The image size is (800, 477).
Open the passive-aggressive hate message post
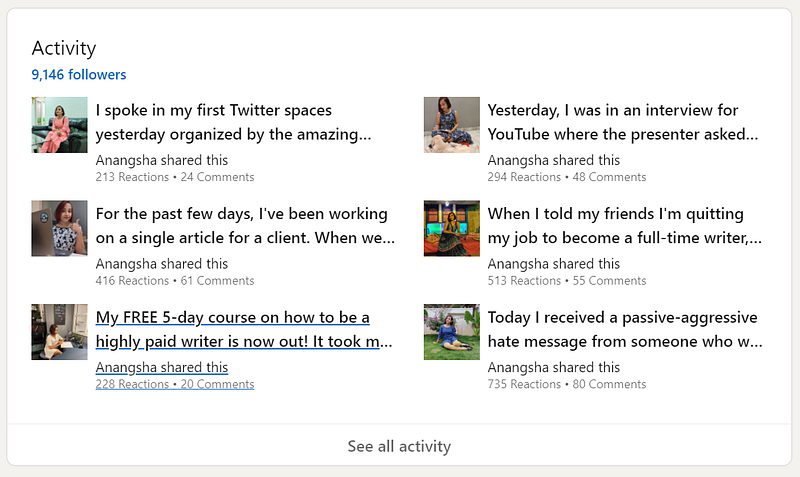click(625, 329)
